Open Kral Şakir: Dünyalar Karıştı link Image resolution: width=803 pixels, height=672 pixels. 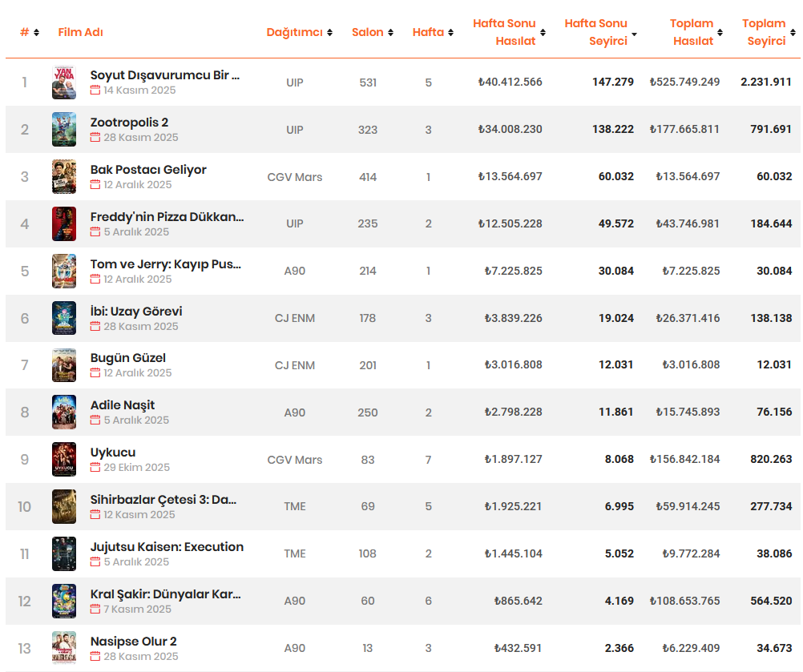(165, 594)
